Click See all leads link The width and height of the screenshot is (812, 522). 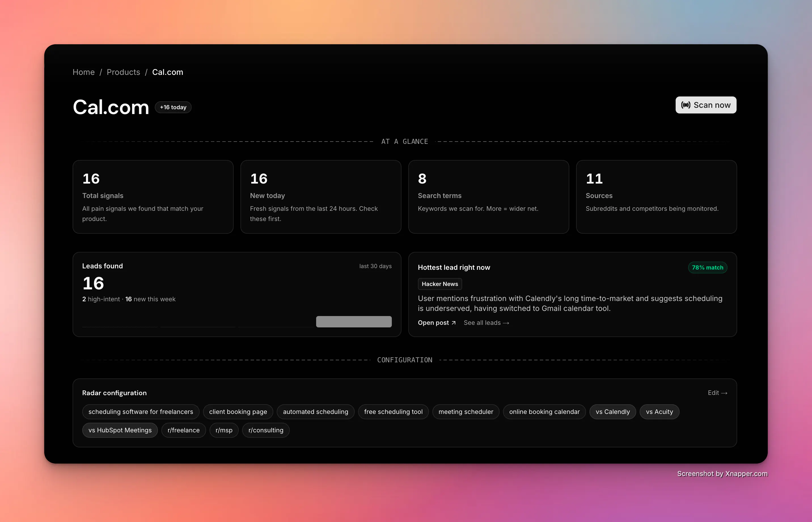pos(486,323)
